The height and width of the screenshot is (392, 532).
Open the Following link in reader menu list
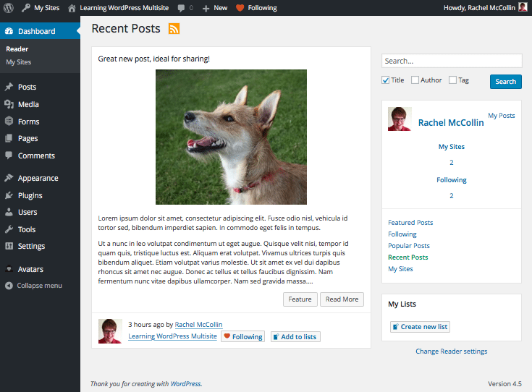402,234
